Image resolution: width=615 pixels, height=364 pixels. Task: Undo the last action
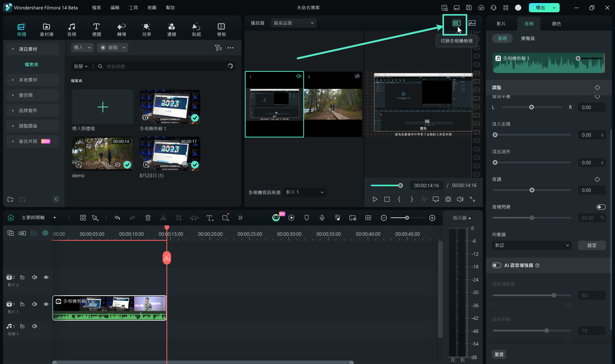pos(117,218)
